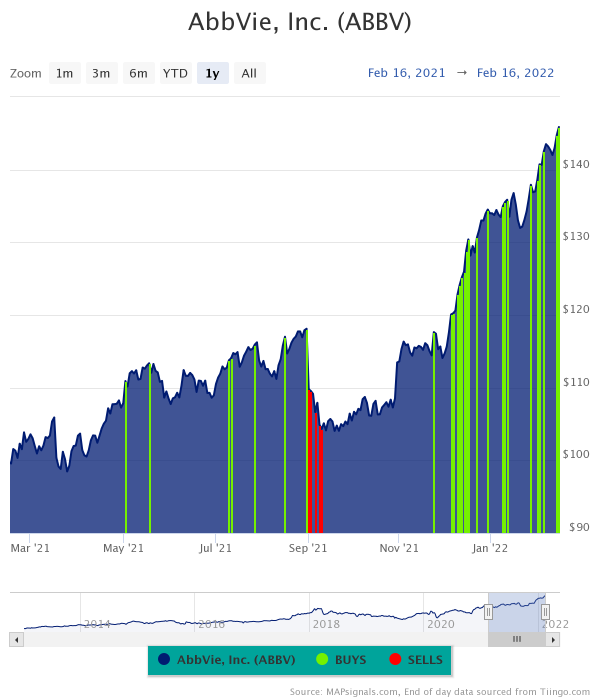The image size is (600, 700).
Task: Click the 2018 navigator label
Action: click(326, 624)
